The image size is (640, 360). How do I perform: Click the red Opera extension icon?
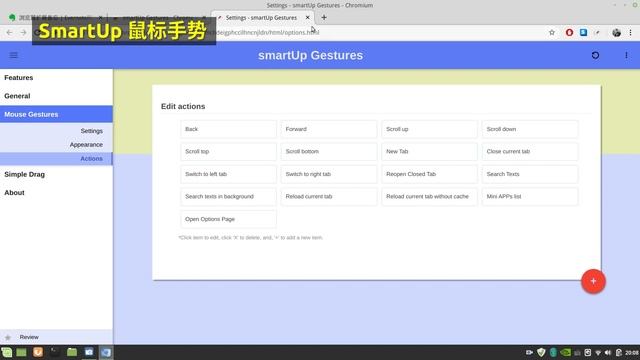click(569, 32)
